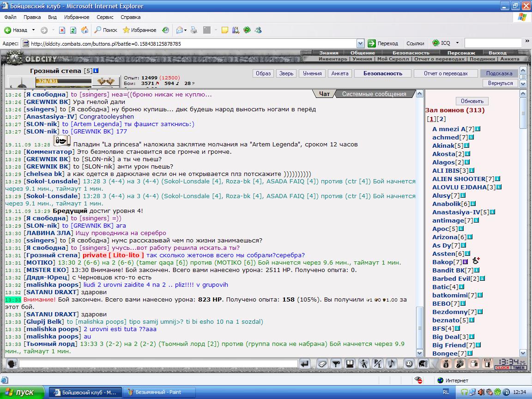Click the EXIT door icon
This screenshot has height=399, width=532.
click(x=488, y=364)
